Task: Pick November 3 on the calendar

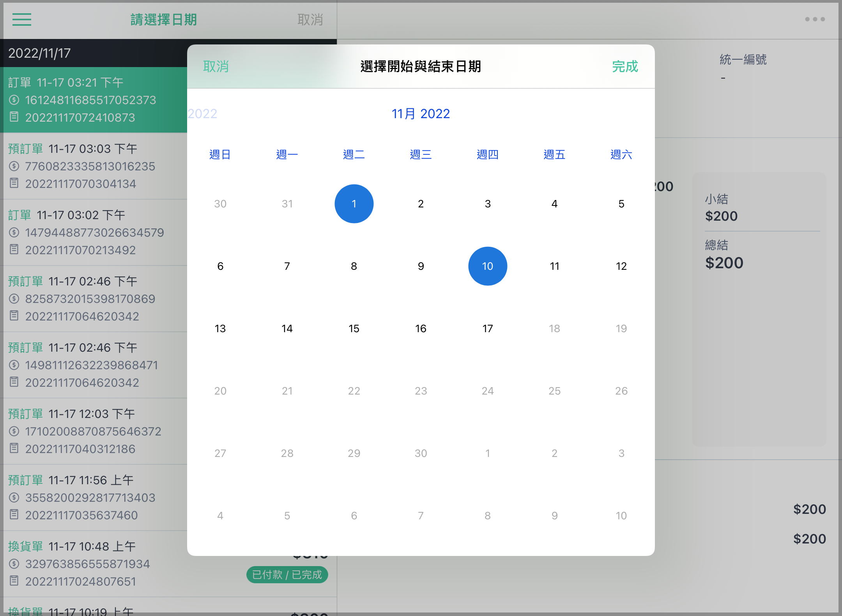Action: (488, 204)
